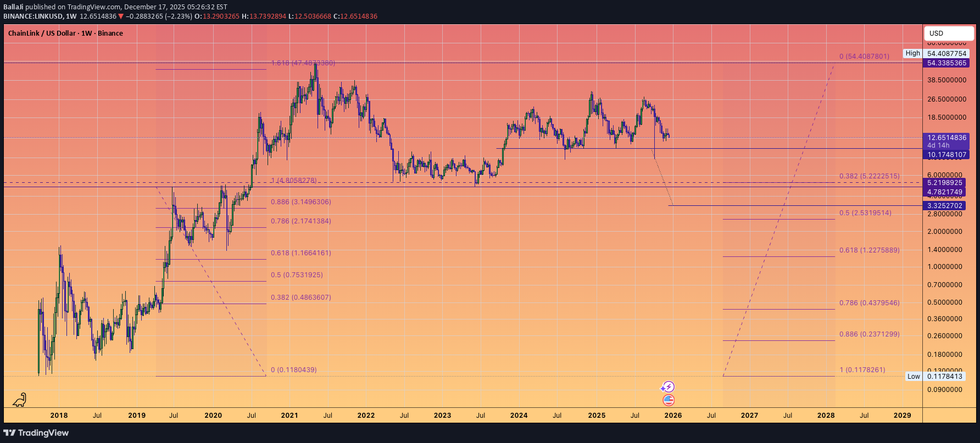The width and height of the screenshot is (980, 443).
Task: Open the USD currency selector
Action: coord(948,33)
